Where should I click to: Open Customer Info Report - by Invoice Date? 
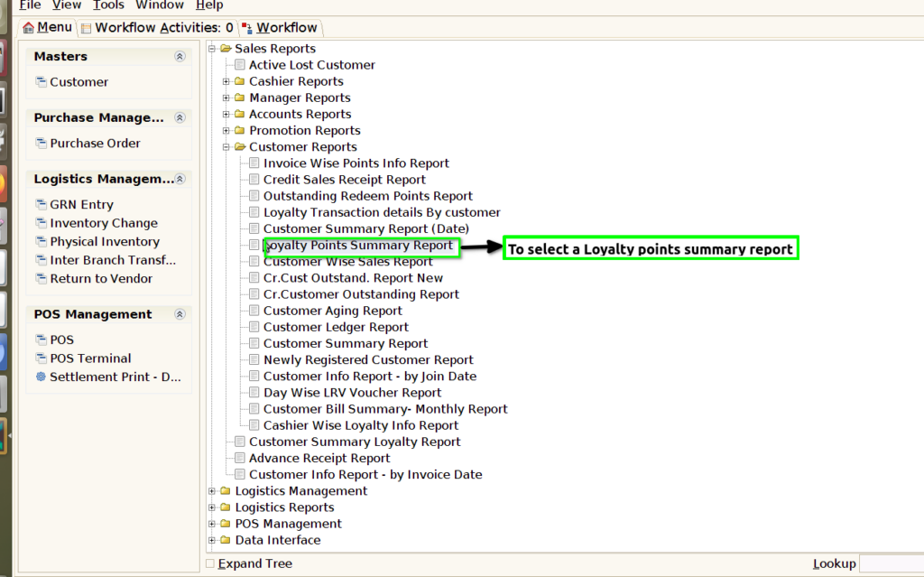(x=365, y=474)
